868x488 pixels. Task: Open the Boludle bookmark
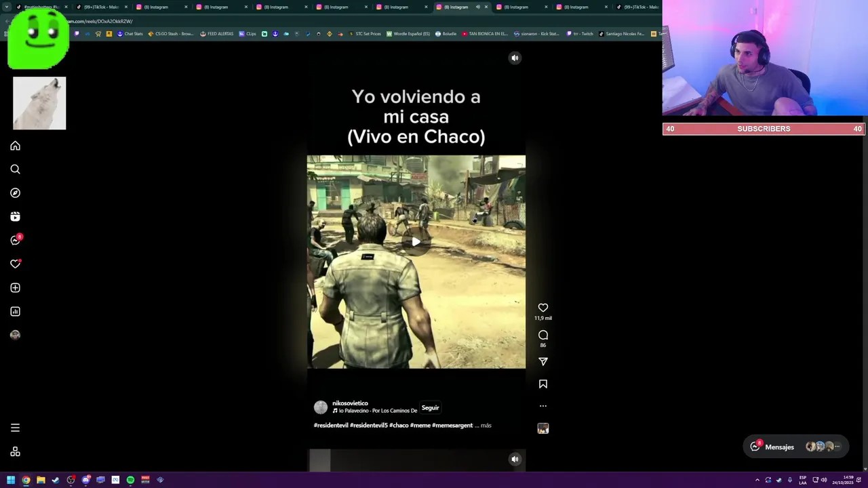446,34
